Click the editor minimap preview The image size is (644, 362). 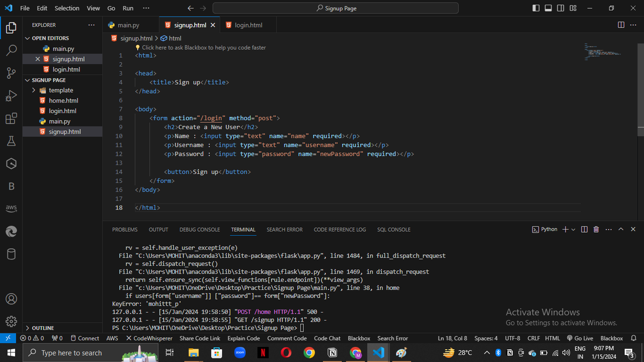pyautogui.click(x=603, y=51)
